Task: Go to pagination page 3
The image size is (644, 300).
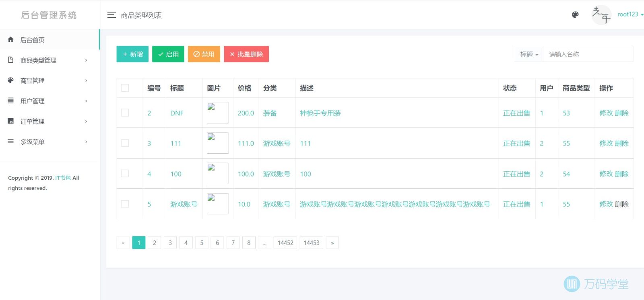Action: (x=170, y=242)
